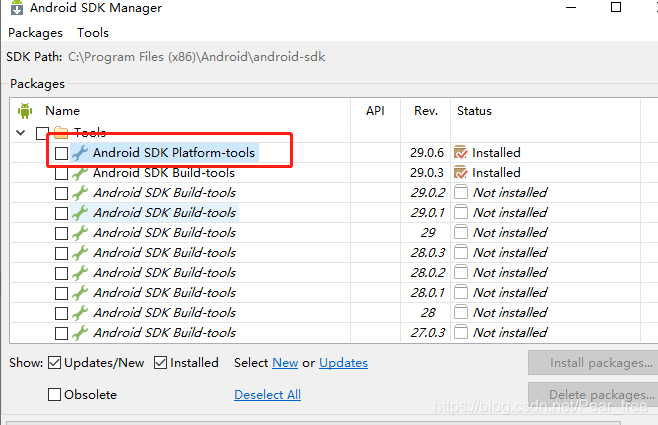Image resolution: width=658 pixels, height=425 pixels.
Task: Click the Rev. column header
Action: point(426,111)
